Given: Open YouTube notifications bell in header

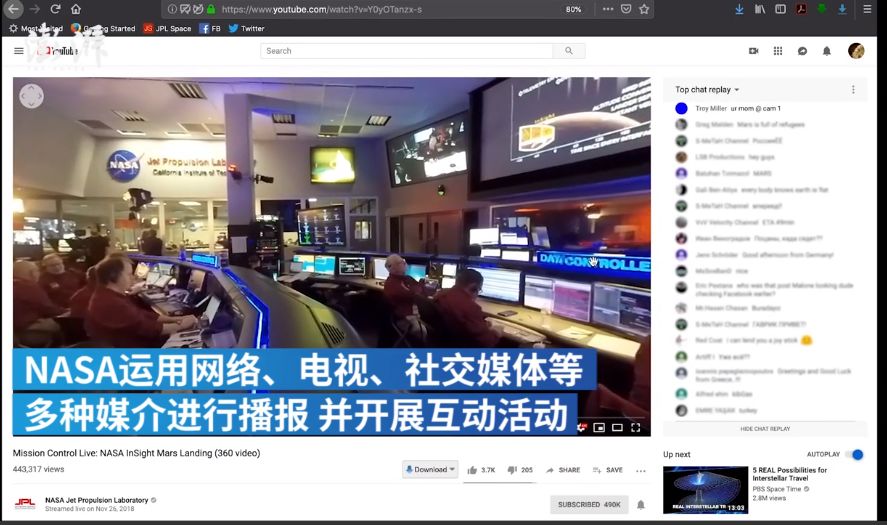Looking at the screenshot, I should [x=826, y=51].
